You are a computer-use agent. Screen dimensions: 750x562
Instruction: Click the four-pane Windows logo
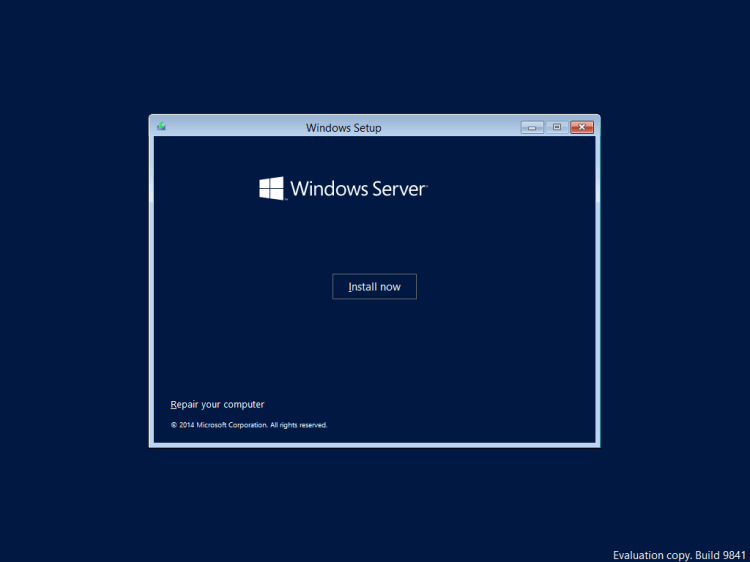click(x=271, y=188)
